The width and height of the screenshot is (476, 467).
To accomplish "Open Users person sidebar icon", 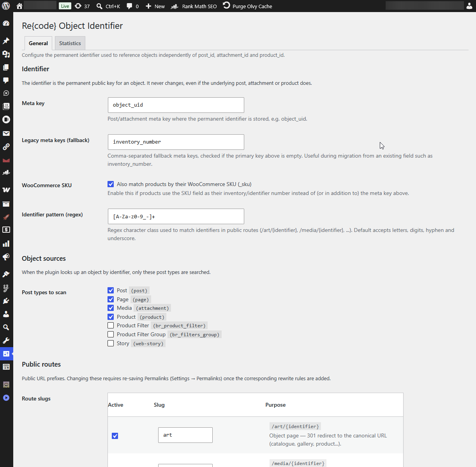I will tap(6, 314).
